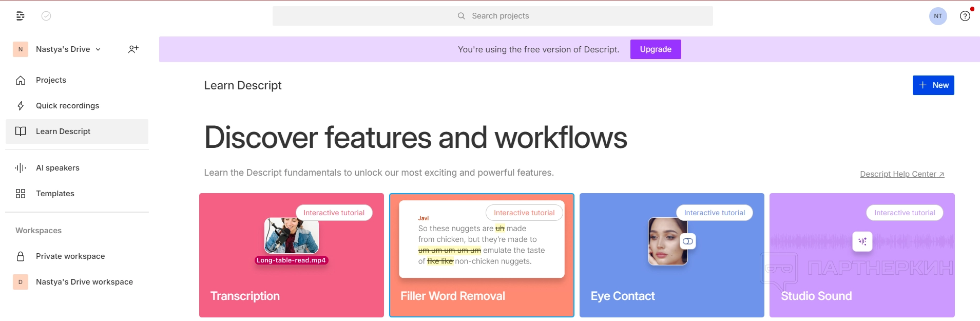
Task: Click the Upgrade button
Action: 656,49
